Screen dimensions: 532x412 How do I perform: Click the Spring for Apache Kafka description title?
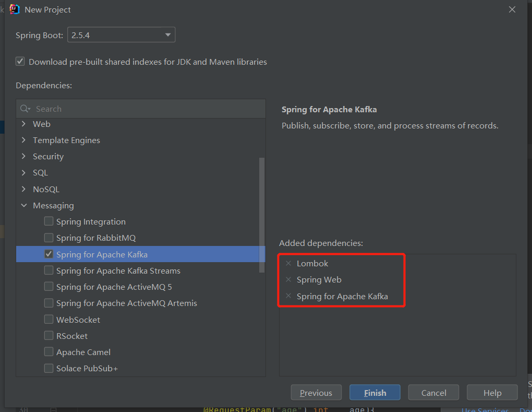[x=329, y=109]
